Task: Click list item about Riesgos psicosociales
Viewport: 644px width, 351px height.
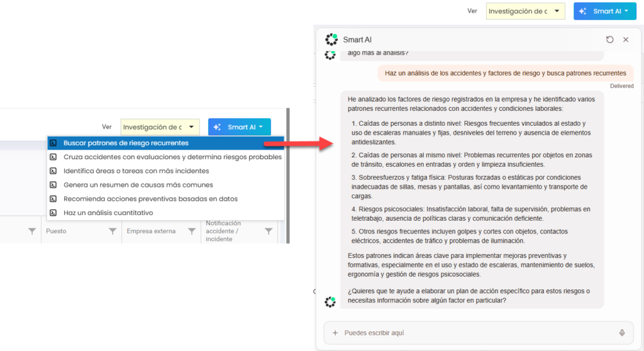Action: click(x=470, y=214)
